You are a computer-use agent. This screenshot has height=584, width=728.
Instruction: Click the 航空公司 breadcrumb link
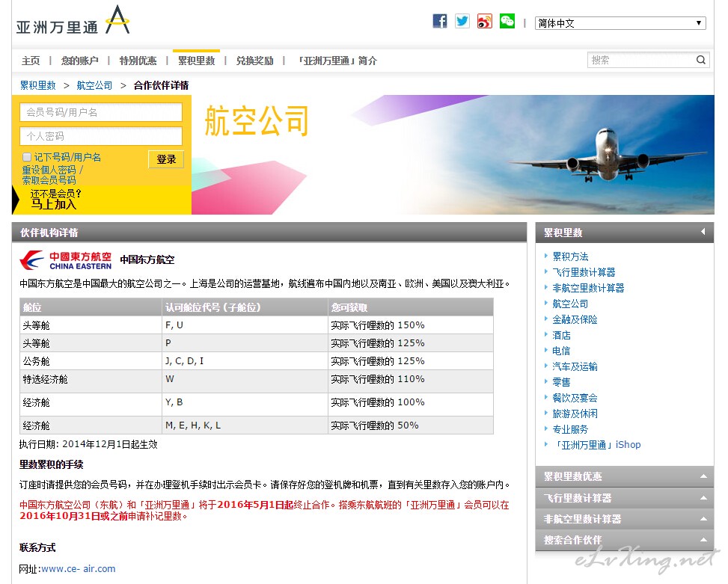pyautogui.click(x=94, y=85)
